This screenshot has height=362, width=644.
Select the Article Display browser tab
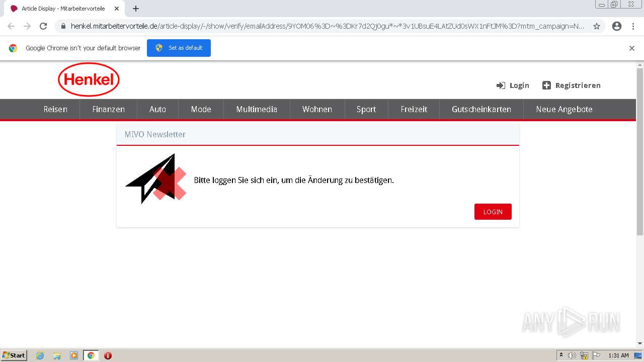pyautogui.click(x=63, y=9)
